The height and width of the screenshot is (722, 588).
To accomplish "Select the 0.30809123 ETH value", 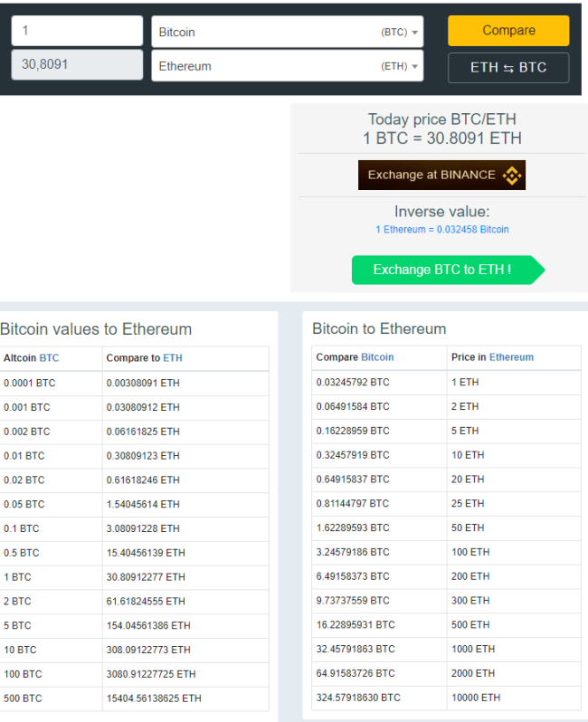I will tap(143, 456).
